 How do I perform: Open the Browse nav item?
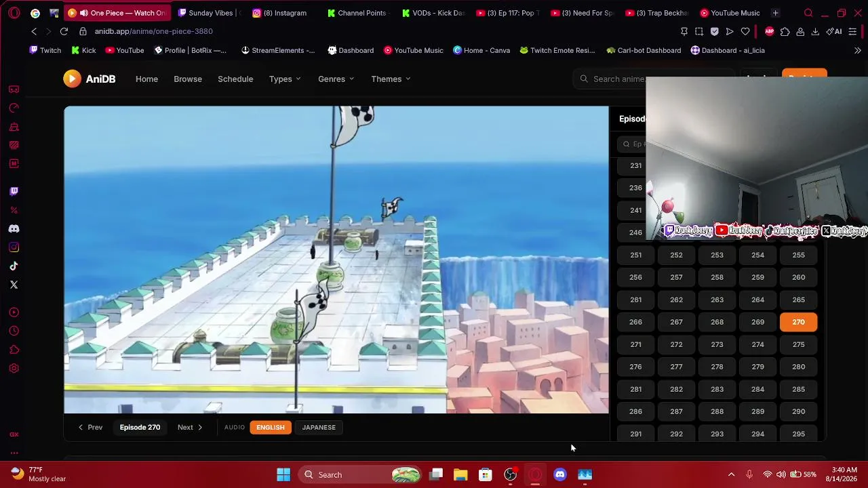(x=188, y=79)
